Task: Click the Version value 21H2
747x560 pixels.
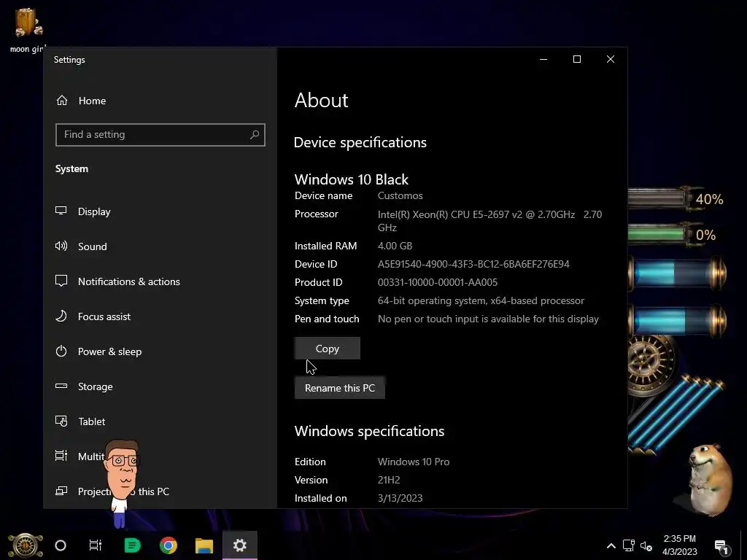Action: coord(389,480)
